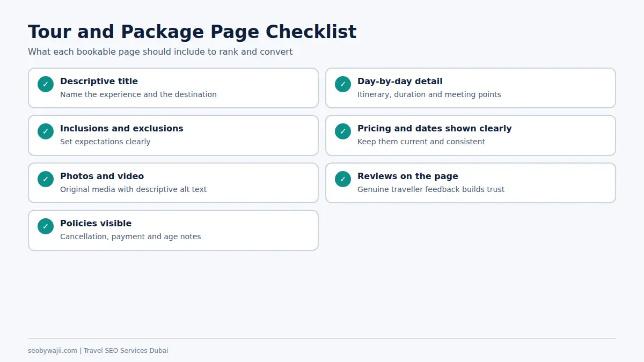Screen dimensions: 644x362
Task: Select the Inclusions and exclusions heading
Action: [x=122, y=128]
